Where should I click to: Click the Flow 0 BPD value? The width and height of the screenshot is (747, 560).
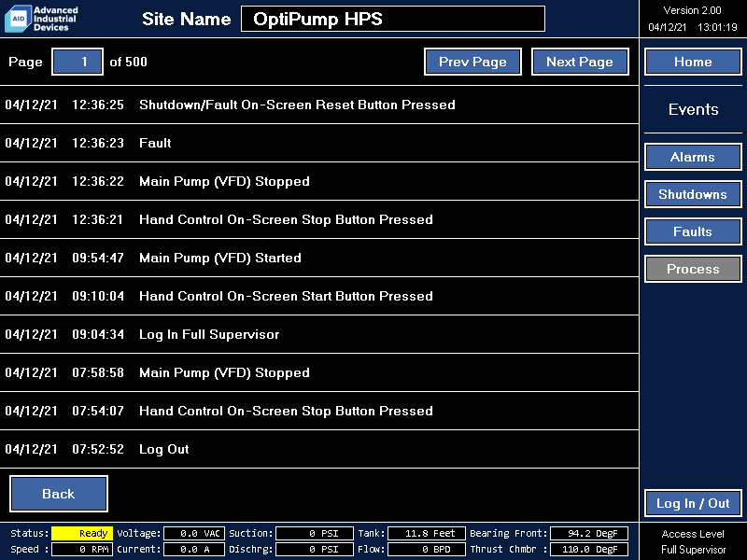click(427, 549)
